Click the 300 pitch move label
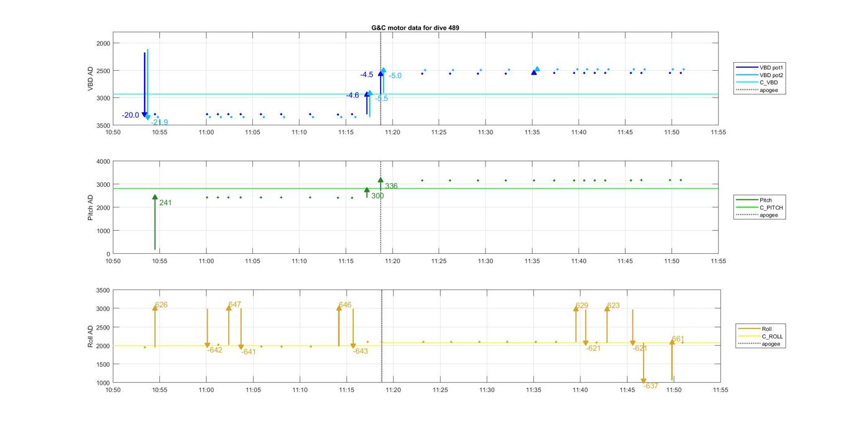 click(x=378, y=195)
